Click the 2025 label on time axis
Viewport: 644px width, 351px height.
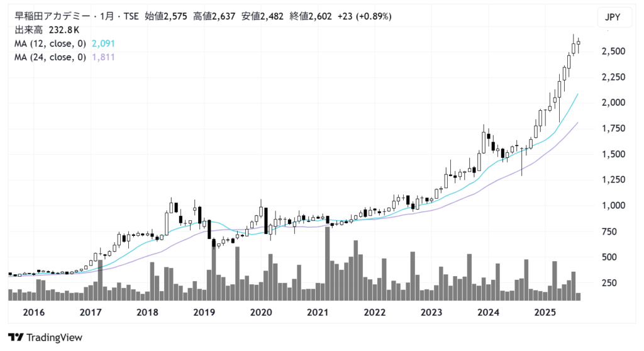(545, 313)
